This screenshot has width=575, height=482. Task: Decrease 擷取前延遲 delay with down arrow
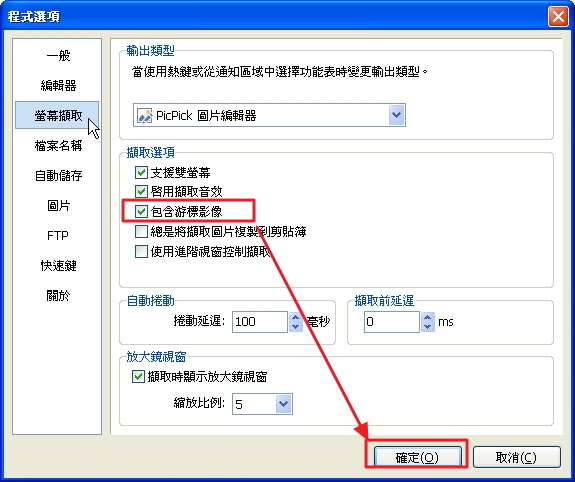click(428, 326)
